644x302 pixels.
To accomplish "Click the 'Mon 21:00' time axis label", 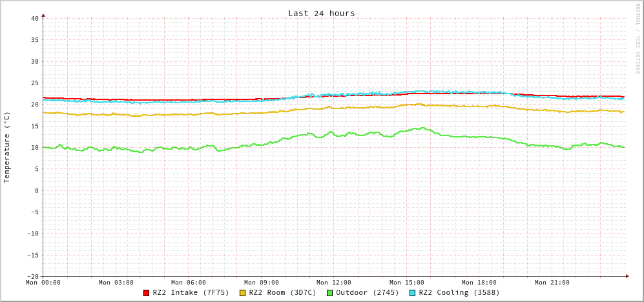I will [552, 283].
